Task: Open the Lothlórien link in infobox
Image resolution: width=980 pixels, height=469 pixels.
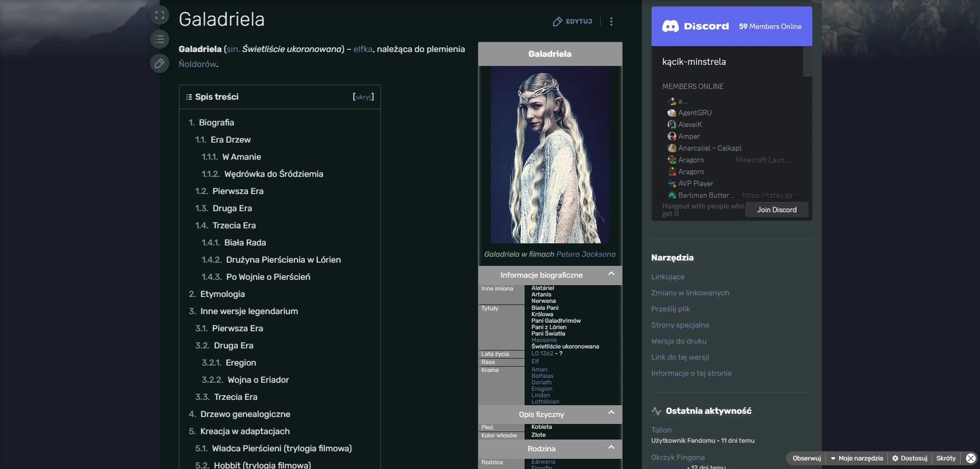Action: click(545, 402)
